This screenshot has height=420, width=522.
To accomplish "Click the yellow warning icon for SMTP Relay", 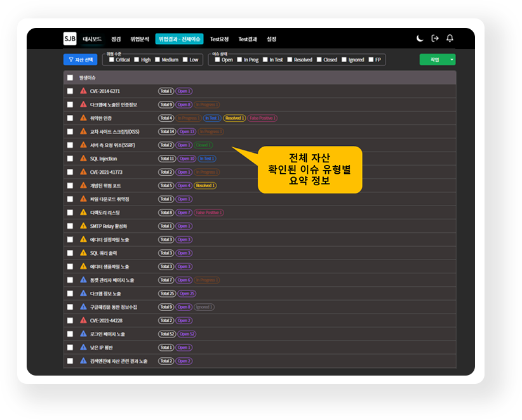I will 83,226.
